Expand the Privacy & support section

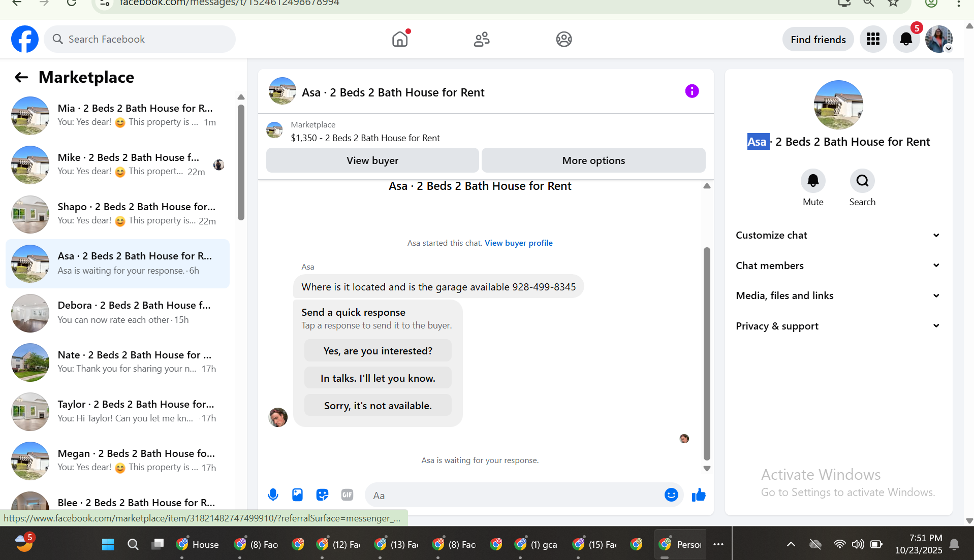838,326
